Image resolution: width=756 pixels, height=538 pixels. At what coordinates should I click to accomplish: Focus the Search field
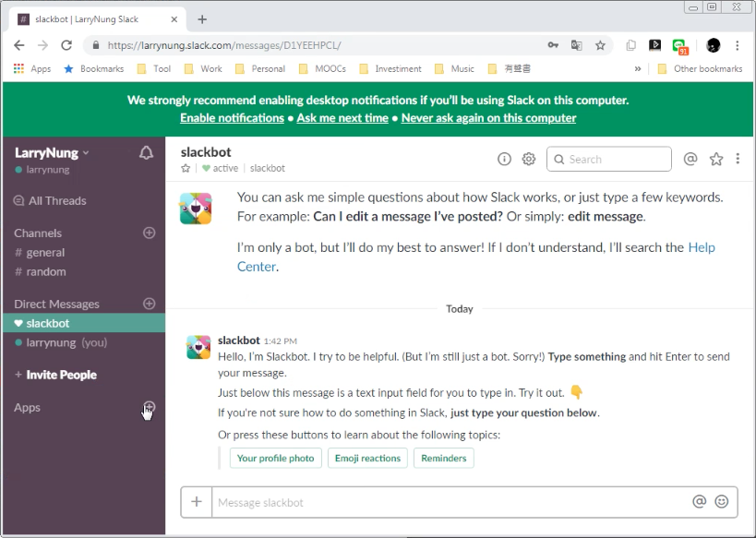609,159
